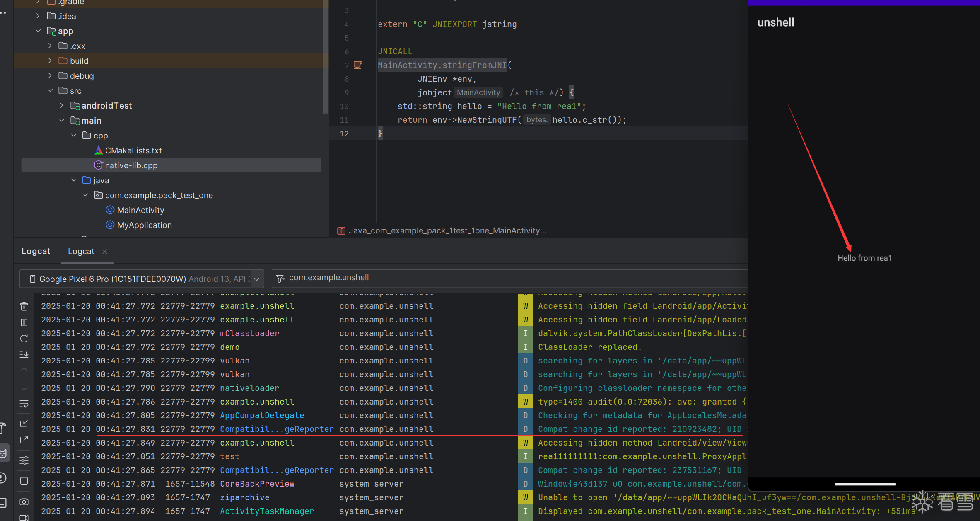The width and height of the screenshot is (980, 521).
Task: Click the Import Logs icon
Action: 24,424
